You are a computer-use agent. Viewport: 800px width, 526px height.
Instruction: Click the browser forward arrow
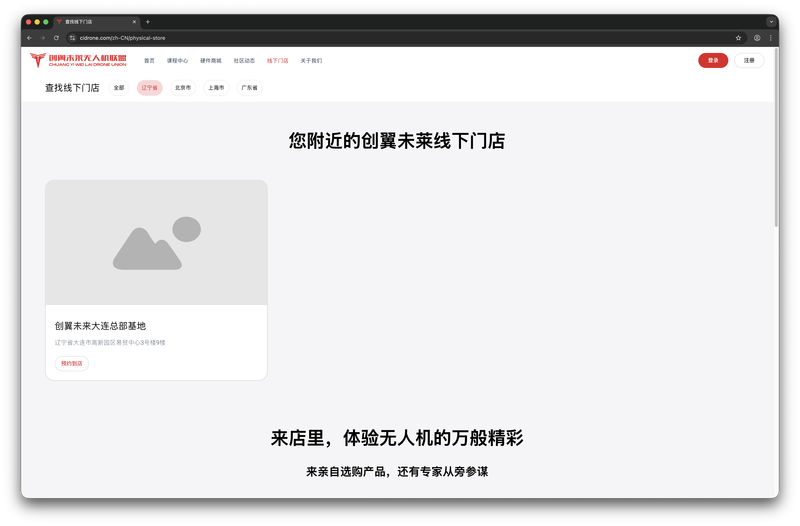(43, 38)
